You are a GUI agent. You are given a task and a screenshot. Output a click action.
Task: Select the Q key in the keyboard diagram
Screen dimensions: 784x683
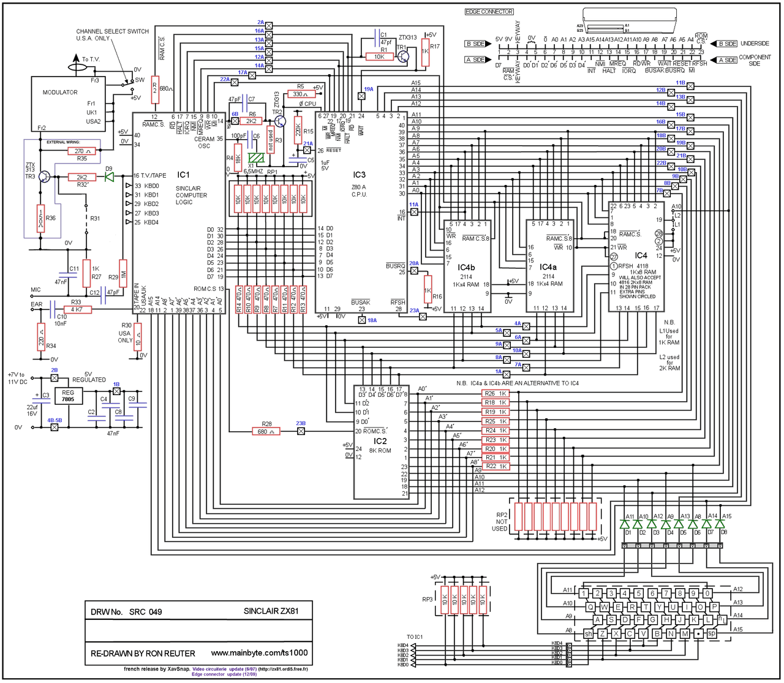pyautogui.click(x=590, y=607)
